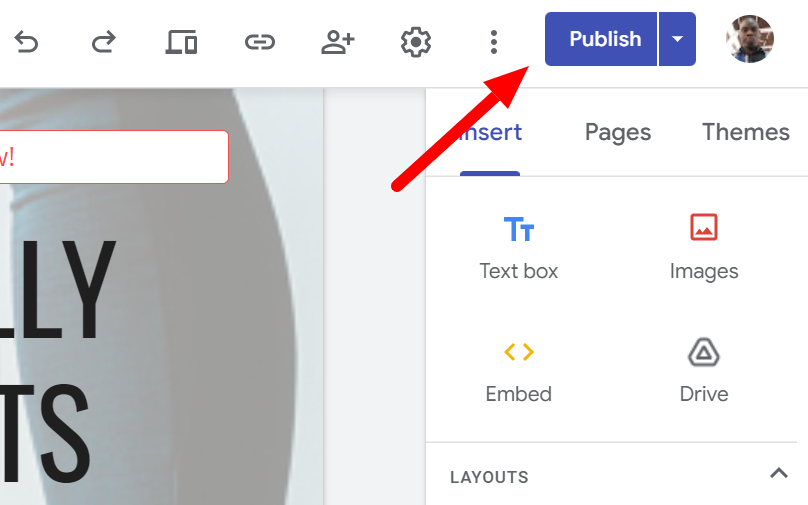Publish the site

point(601,39)
